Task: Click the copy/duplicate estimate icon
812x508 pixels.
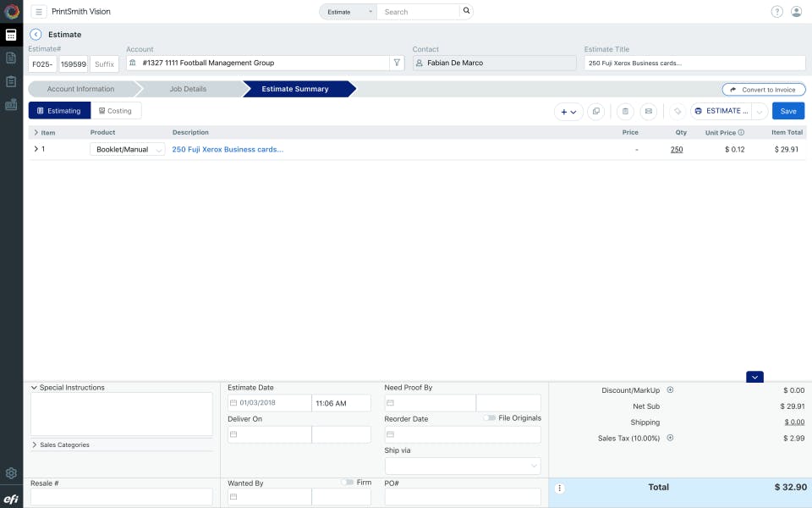Action: [x=595, y=111]
